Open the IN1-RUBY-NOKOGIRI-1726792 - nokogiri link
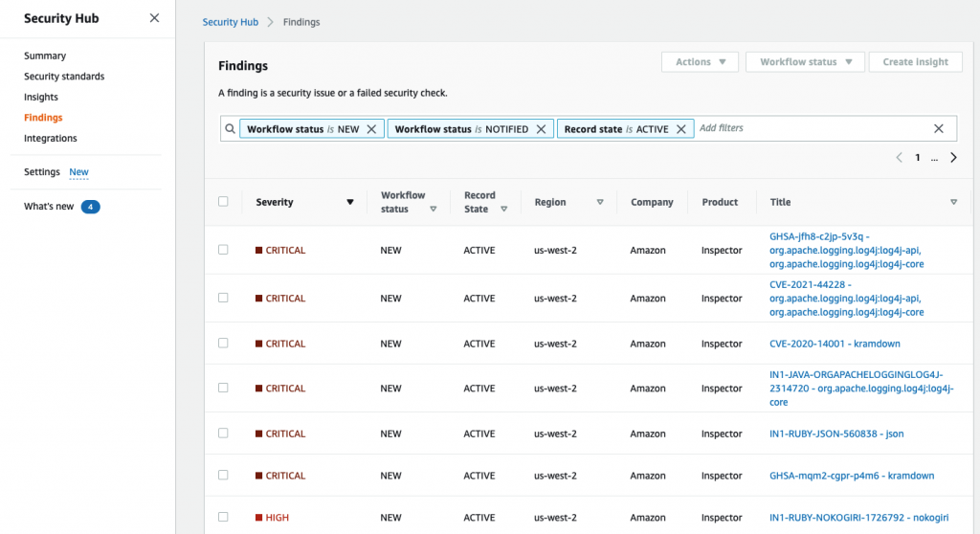 858,518
